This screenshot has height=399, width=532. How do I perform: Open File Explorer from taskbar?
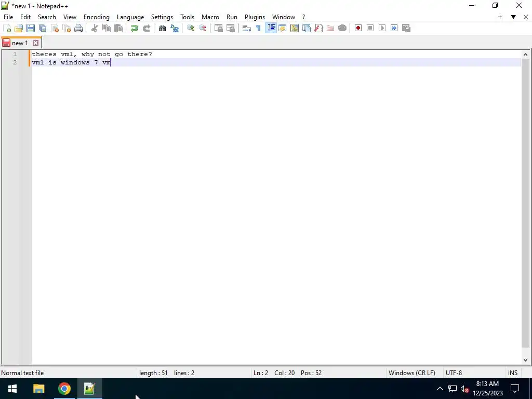38,389
